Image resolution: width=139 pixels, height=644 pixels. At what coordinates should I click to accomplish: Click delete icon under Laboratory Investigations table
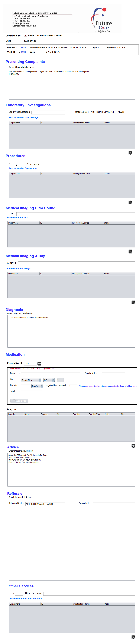point(130,153)
